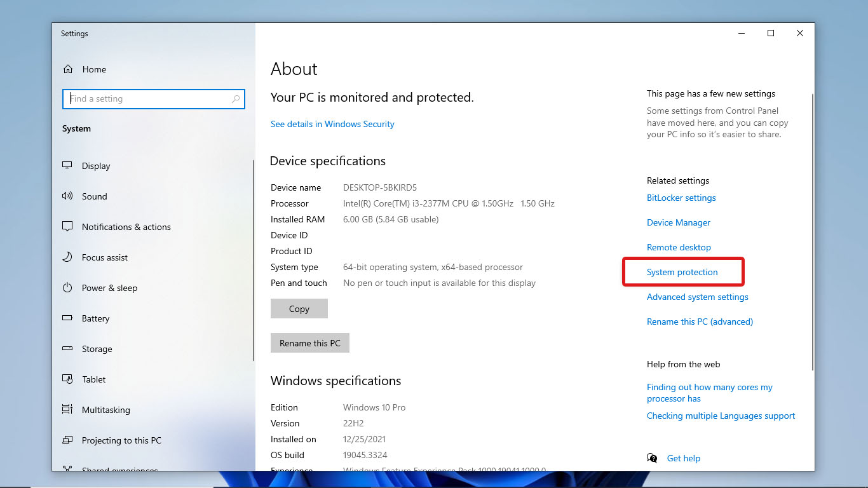Open Checking multiple Languages support link
The height and width of the screenshot is (488, 868).
721,416
